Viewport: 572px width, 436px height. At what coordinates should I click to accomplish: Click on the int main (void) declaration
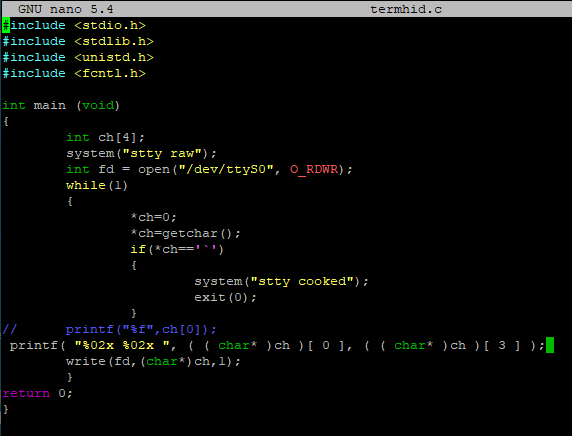(x=61, y=105)
